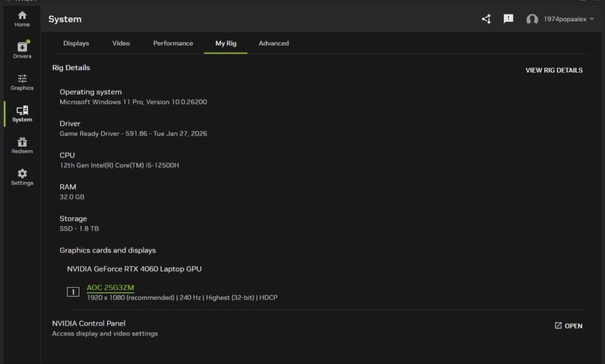
Task: Open the AOC 25G3ZM display link
Action: coord(110,288)
